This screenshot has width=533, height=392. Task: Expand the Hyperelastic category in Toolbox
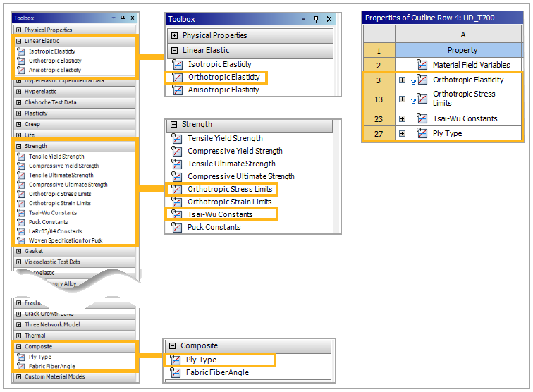point(18,92)
